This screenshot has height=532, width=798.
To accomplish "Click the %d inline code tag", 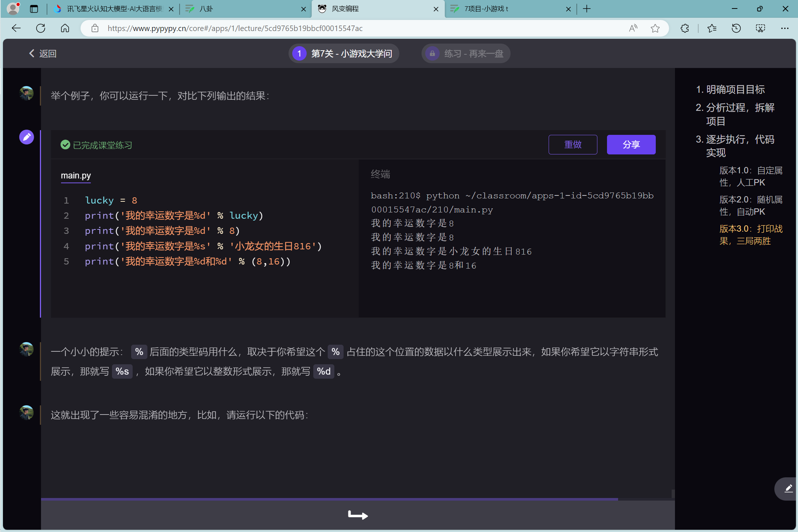I will tap(324, 371).
